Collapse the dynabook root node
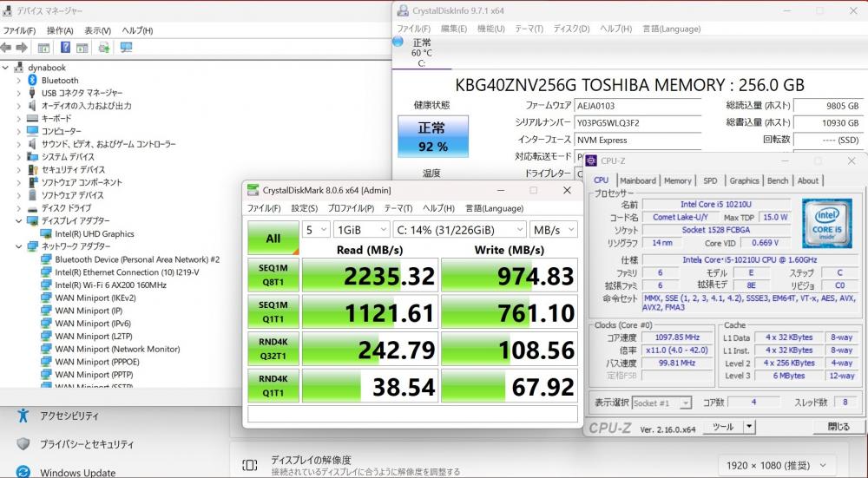Image resolution: width=868 pixels, height=478 pixels. [x=5, y=68]
